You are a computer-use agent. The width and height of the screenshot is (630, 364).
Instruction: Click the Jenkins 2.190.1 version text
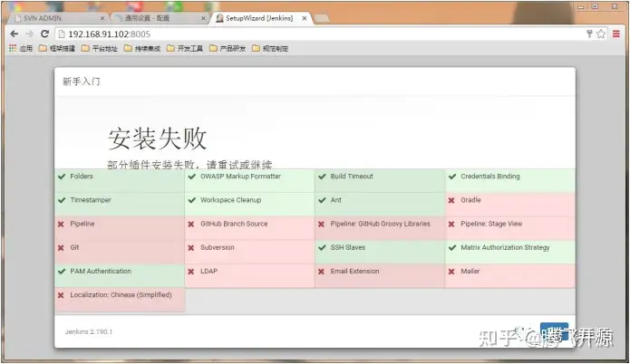(89, 332)
